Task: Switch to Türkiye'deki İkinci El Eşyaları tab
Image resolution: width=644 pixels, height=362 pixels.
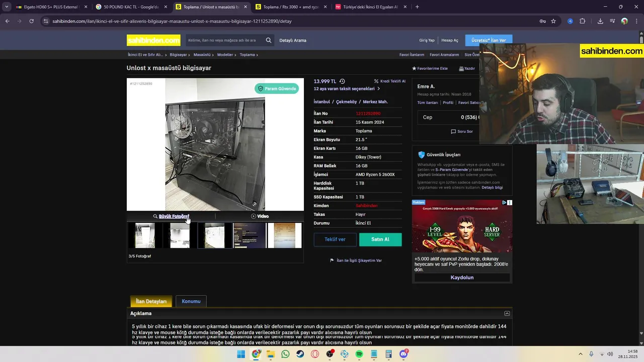Action: [371, 7]
